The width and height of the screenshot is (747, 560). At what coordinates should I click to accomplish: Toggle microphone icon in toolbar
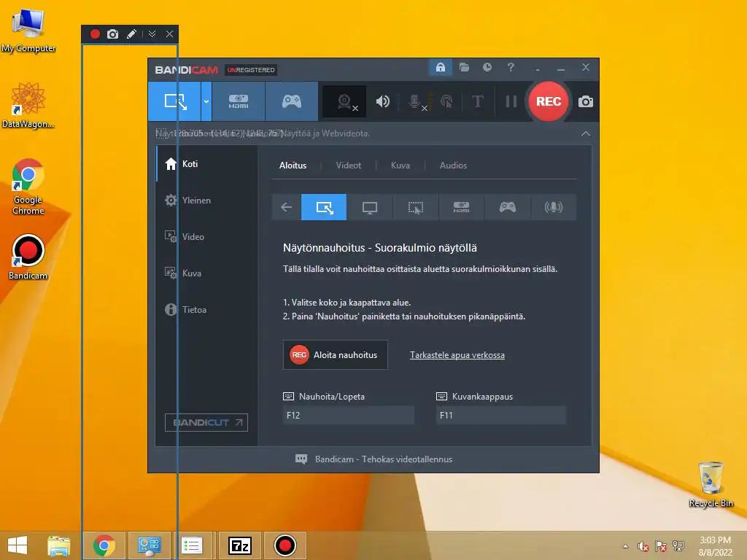pos(415,101)
